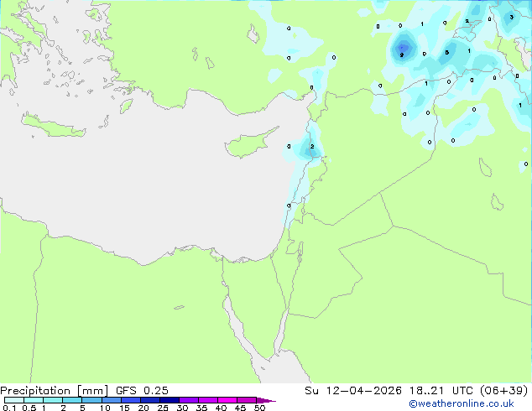
Task: Click the '2' value near the Lebanon coast
Action: pyautogui.click(x=312, y=147)
